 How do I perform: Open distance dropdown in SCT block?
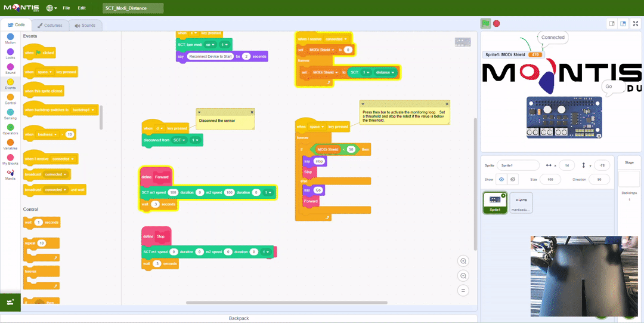click(x=385, y=72)
